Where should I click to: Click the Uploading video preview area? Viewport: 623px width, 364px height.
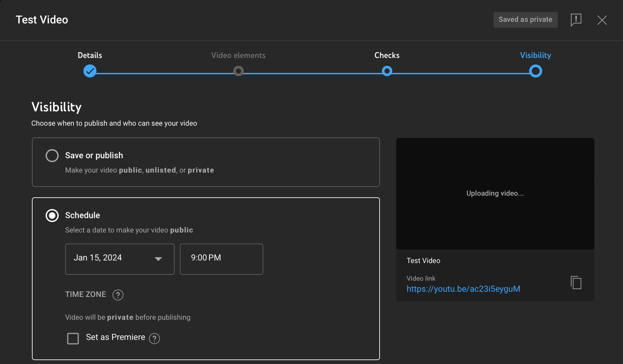(495, 193)
